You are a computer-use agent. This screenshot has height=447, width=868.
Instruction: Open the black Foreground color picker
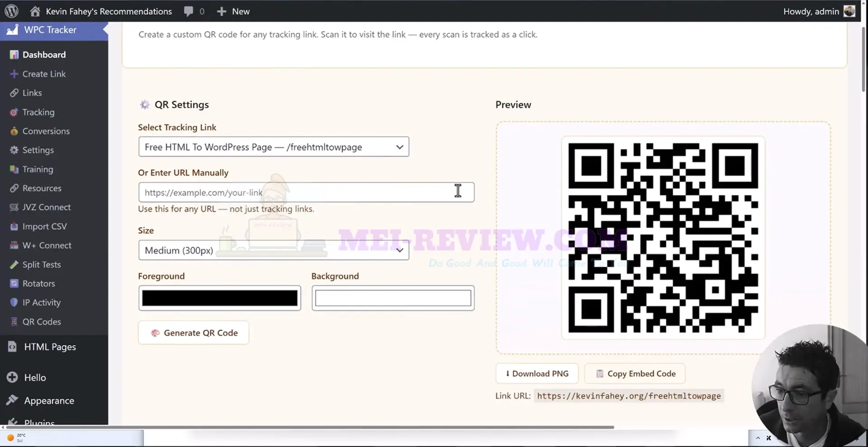click(x=220, y=298)
